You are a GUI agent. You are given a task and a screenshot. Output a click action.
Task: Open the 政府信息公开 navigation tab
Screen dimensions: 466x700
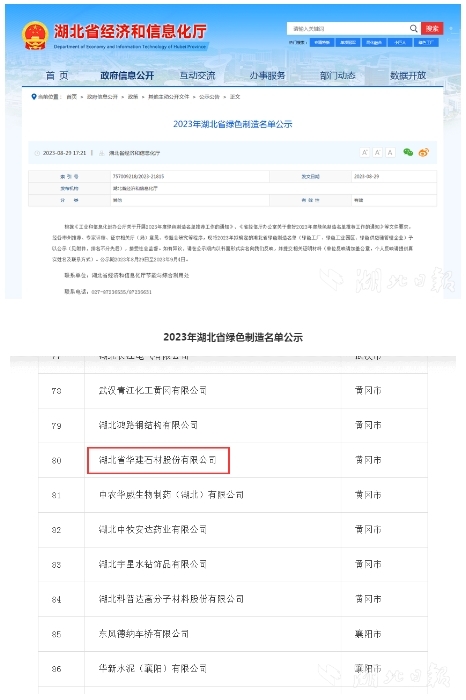tap(127, 75)
